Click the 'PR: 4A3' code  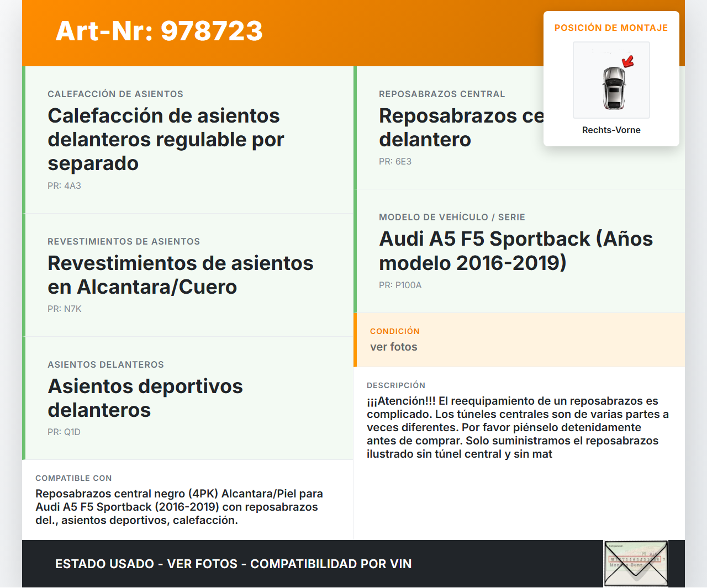click(64, 186)
